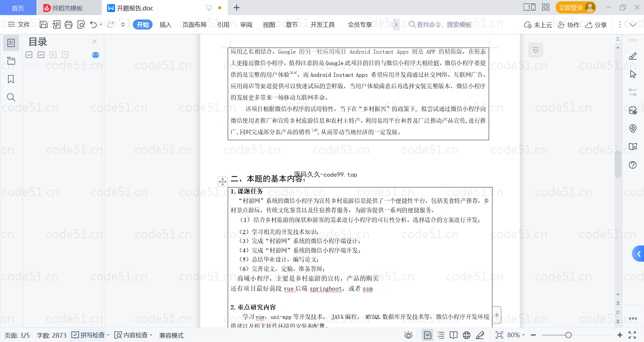Click the Undo arrow icon
Image resolution: width=644 pixels, height=342 pixels.
[x=93, y=24]
